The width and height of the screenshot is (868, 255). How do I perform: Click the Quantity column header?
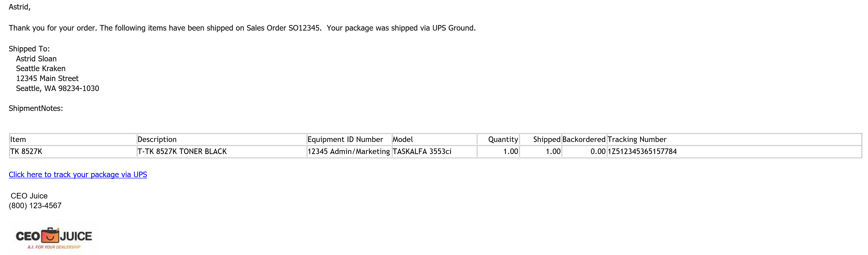coord(498,139)
